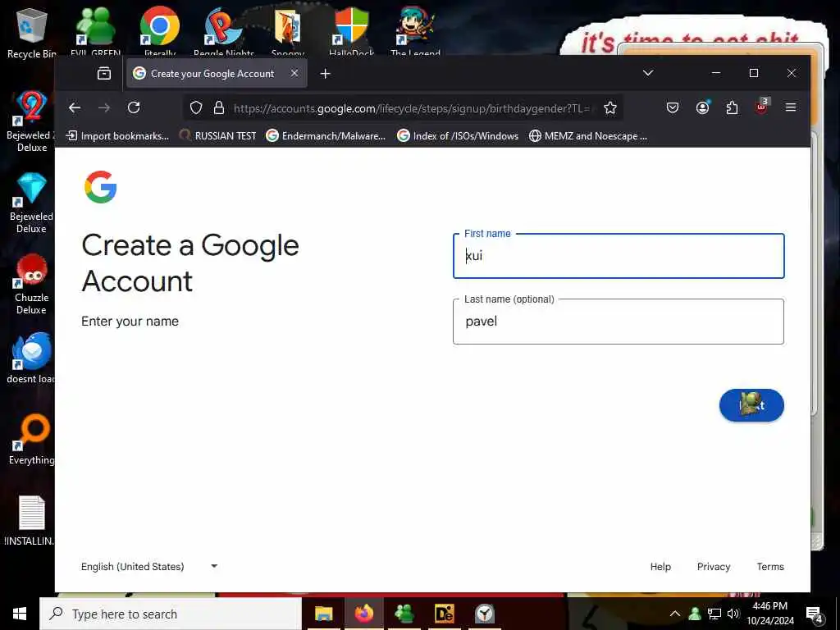Select the Chuzzle Deluxe desktop icon
This screenshot has height=630, width=840.
[x=31, y=284]
